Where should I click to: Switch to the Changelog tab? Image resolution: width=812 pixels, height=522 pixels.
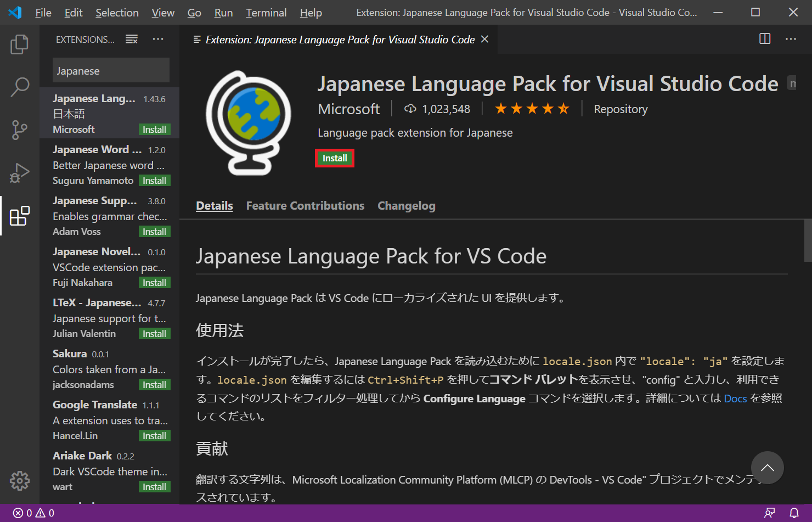pos(407,206)
